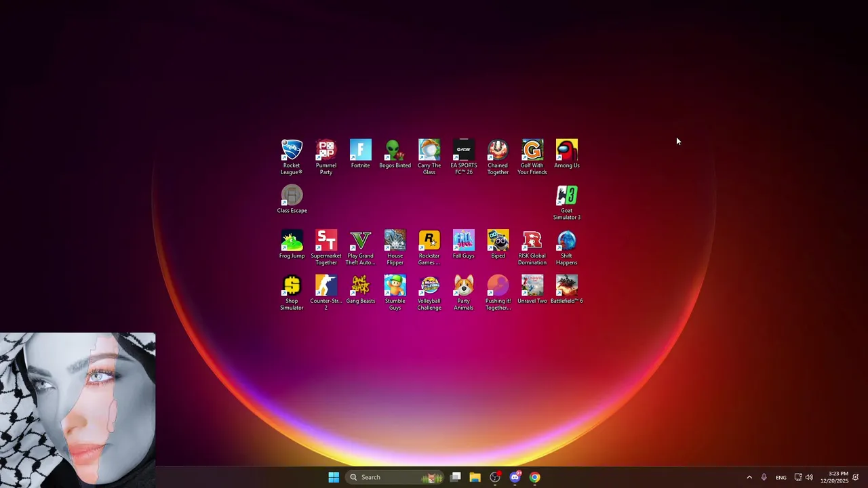The image size is (868, 488).
Task: Open the clock showing 3:23 PM
Action: click(834, 477)
